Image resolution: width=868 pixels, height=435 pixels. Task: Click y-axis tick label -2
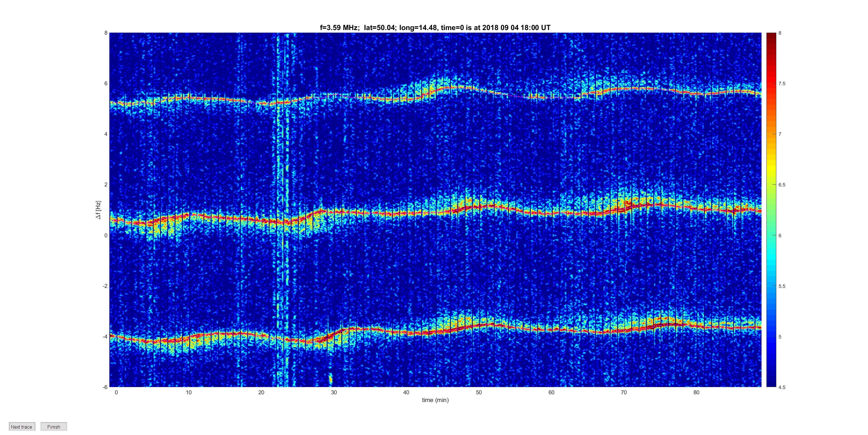coord(105,286)
